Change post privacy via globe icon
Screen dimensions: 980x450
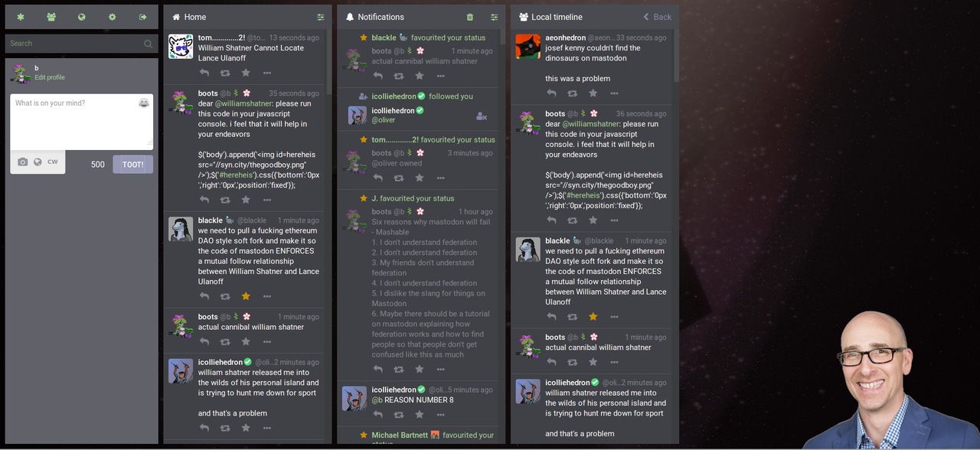click(x=38, y=162)
